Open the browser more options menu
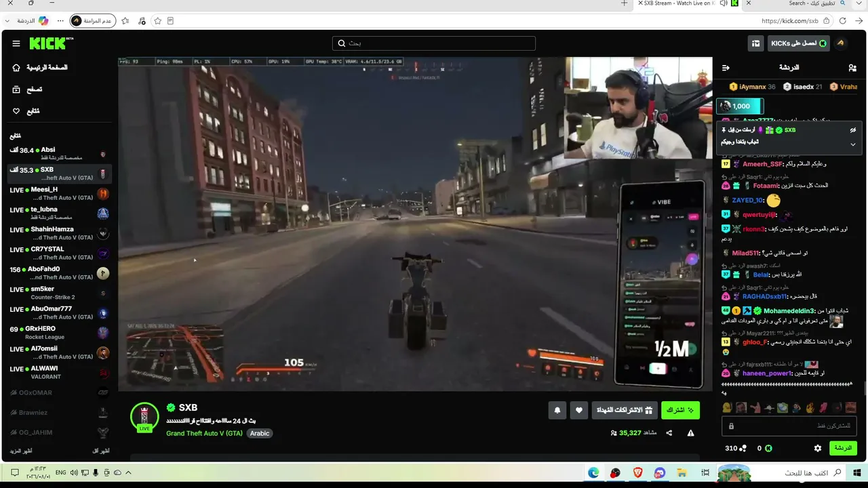Image resolution: width=868 pixels, height=488 pixels. click(x=60, y=21)
